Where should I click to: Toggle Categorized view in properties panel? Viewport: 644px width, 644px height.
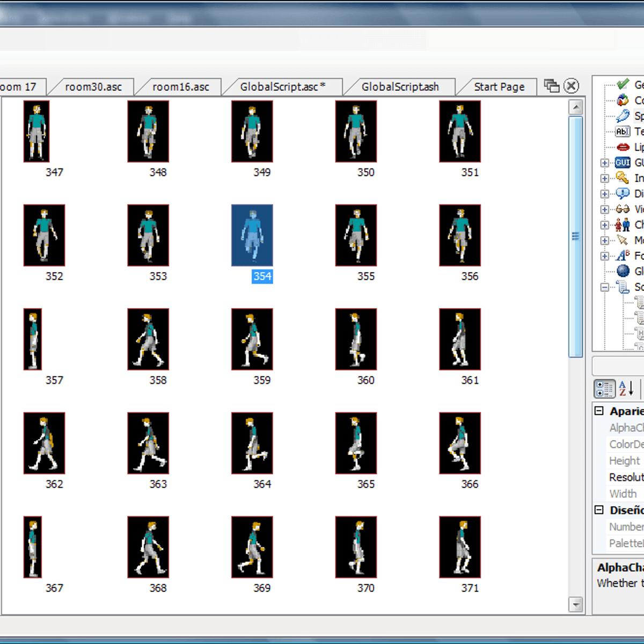click(604, 389)
